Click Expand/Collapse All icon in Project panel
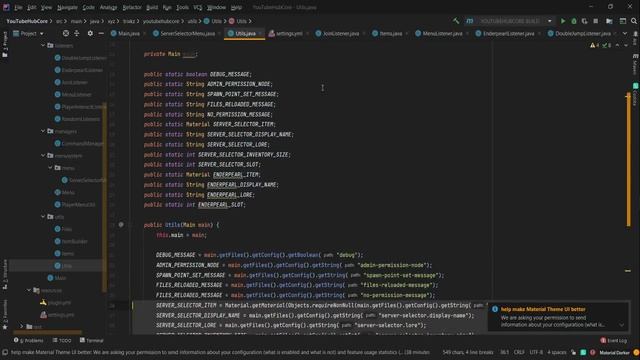The height and width of the screenshot is (360, 640). point(77,33)
